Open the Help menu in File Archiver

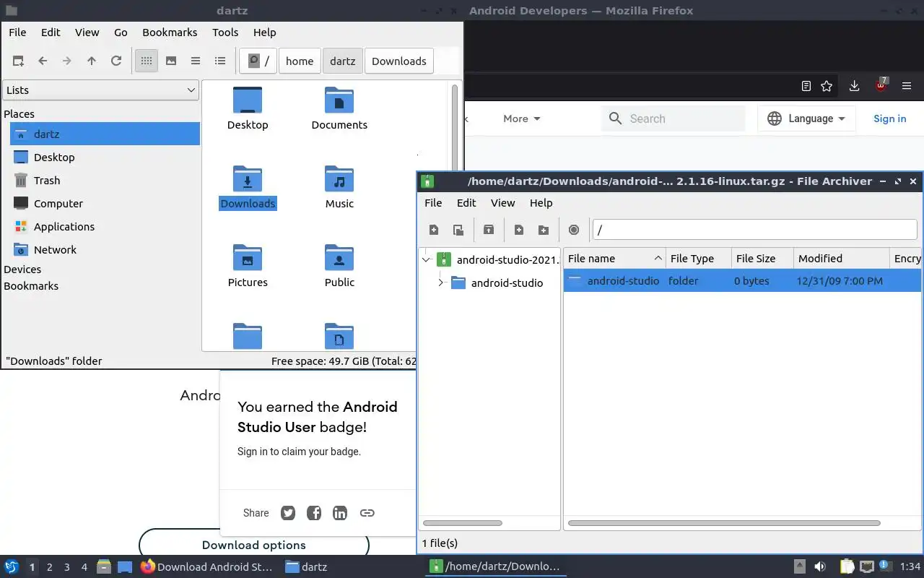pyautogui.click(x=541, y=203)
